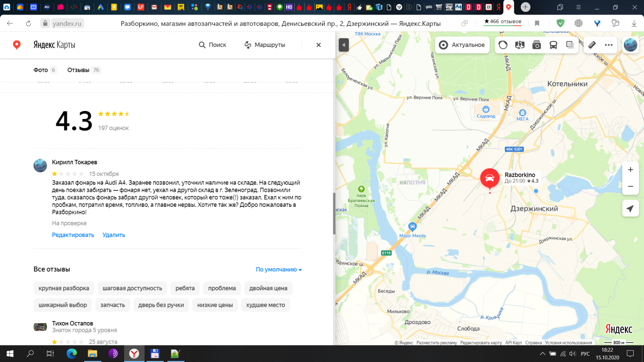Close the organization card panel
The width and height of the screenshot is (644, 362).
pyautogui.click(x=318, y=45)
